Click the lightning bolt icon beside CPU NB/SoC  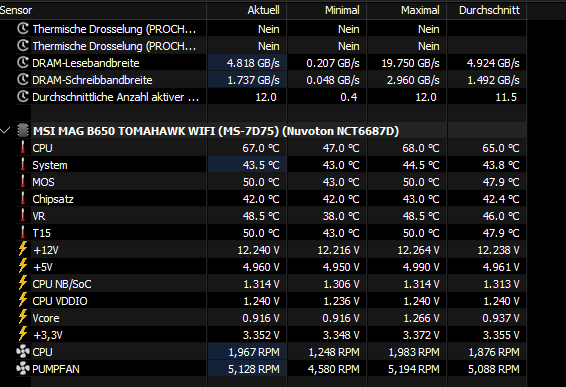pyautogui.click(x=23, y=283)
